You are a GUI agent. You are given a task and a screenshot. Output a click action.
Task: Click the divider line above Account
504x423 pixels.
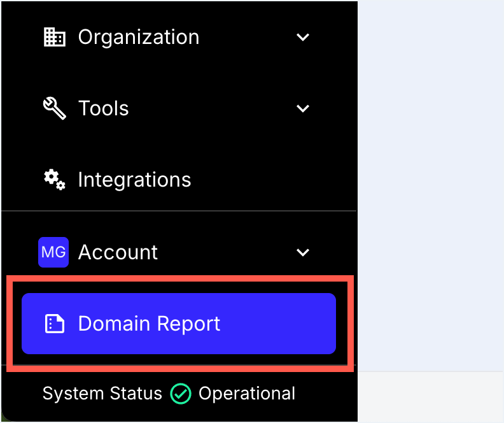178,211
